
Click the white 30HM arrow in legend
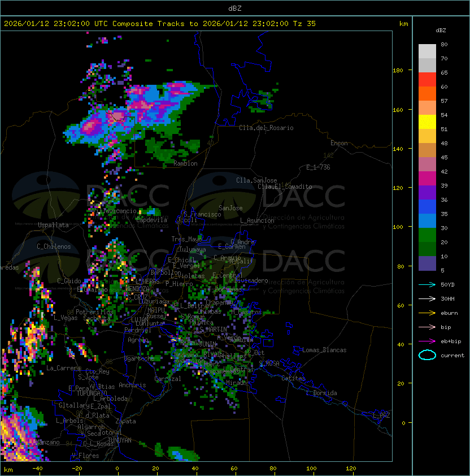(x=427, y=298)
